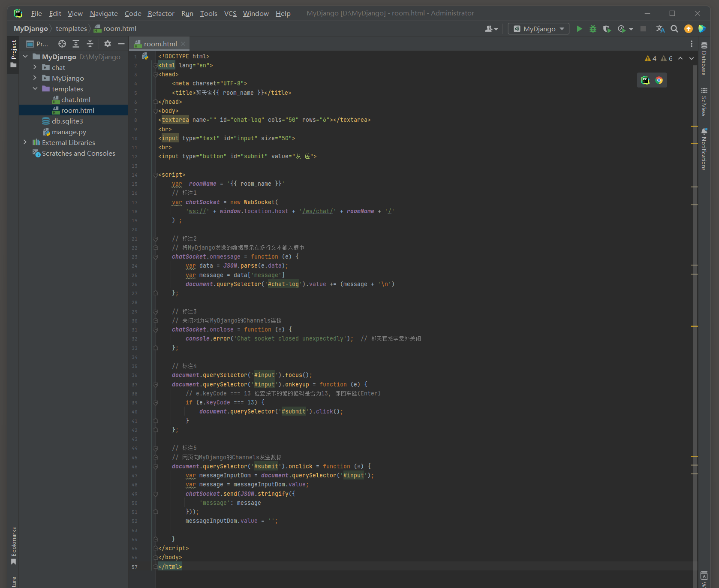
Task: Open the code with me user icon
Action: click(x=491, y=29)
